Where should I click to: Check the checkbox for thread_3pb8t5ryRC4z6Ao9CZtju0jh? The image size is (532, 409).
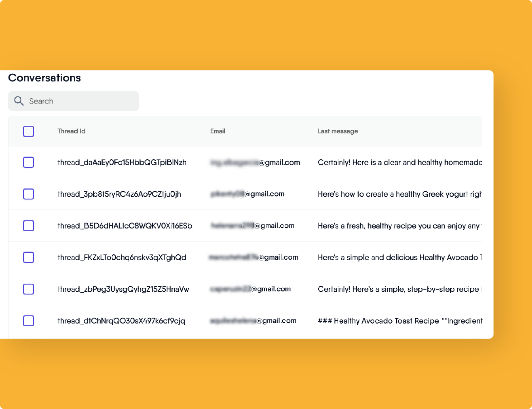tap(29, 194)
